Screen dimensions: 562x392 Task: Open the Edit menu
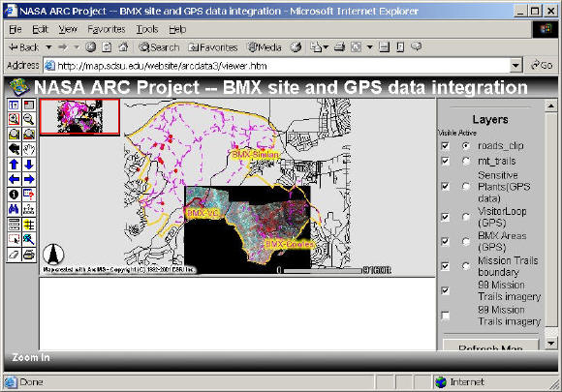40,29
